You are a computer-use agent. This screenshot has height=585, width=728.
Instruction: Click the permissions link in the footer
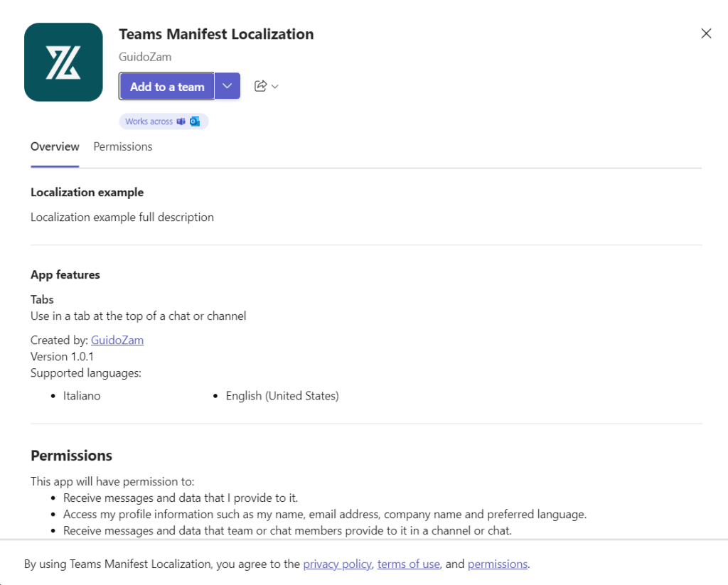pyautogui.click(x=498, y=564)
